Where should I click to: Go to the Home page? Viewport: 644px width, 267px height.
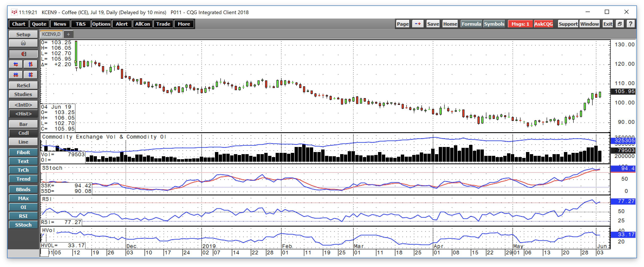point(450,24)
